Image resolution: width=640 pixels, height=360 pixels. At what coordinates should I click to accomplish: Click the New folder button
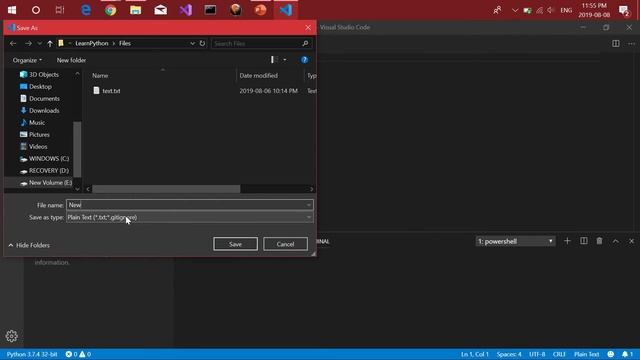71,60
